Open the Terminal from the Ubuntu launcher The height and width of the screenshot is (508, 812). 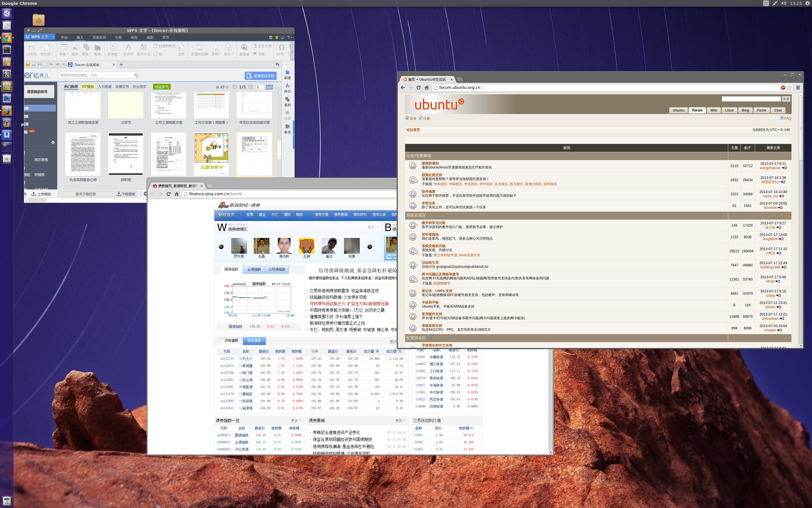click(x=7, y=50)
